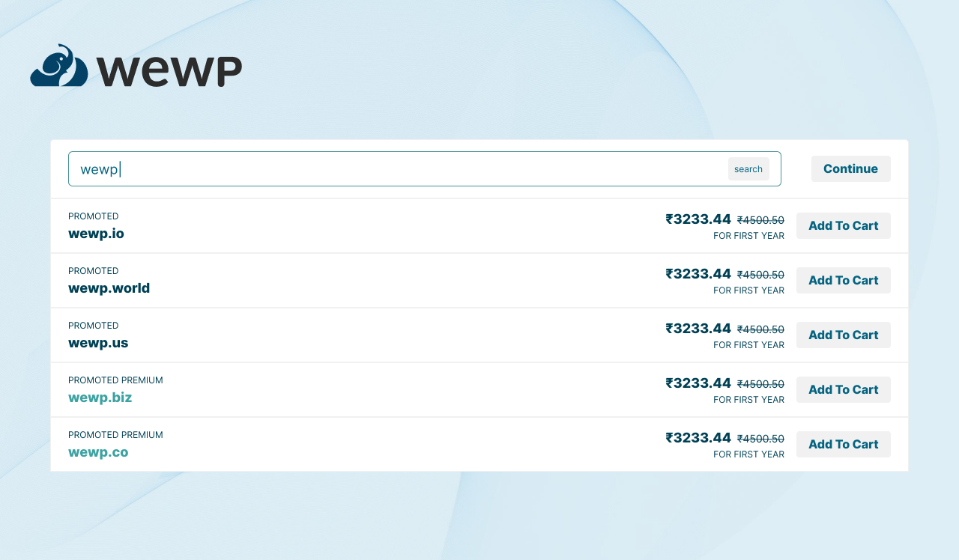The width and height of the screenshot is (959, 560).
Task: Click the strikethrough price next to wewp.world
Action: 760,274
